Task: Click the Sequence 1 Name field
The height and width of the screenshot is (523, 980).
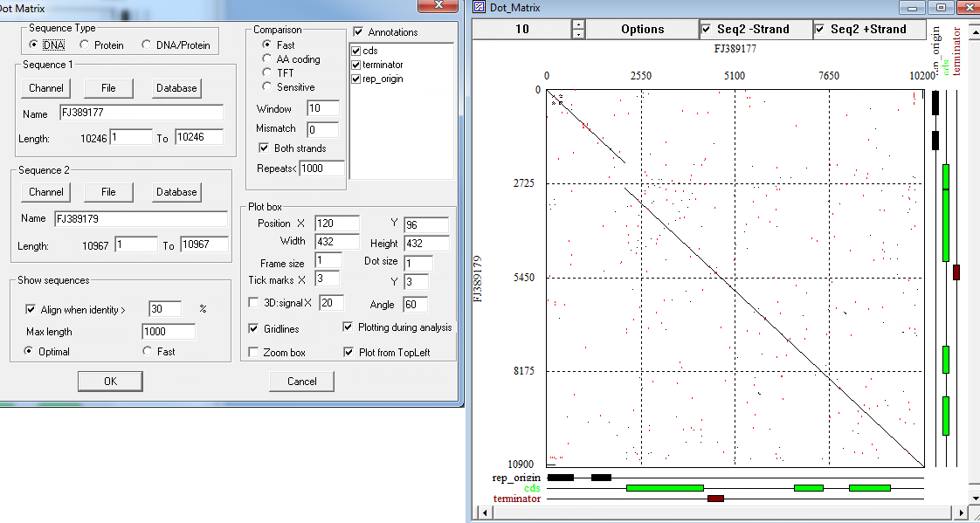Action: coord(141,114)
